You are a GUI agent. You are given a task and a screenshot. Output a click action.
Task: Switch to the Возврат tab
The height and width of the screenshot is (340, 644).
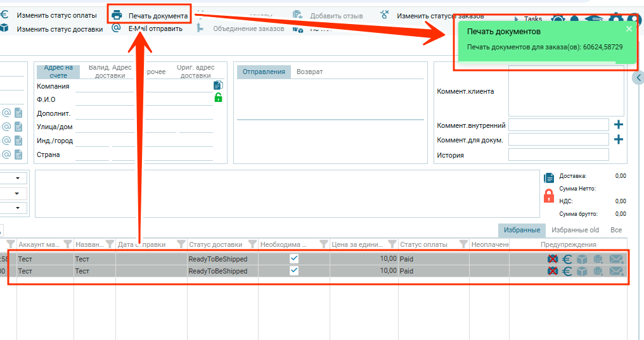(x=309, y=72)
